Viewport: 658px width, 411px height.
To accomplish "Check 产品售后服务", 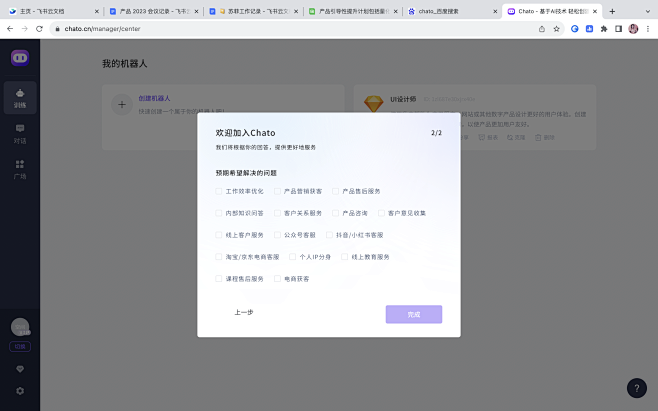I will tap(336, 191).
